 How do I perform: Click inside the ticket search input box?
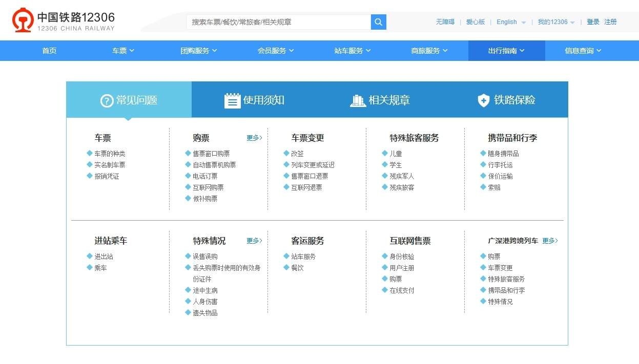[277, 22]
